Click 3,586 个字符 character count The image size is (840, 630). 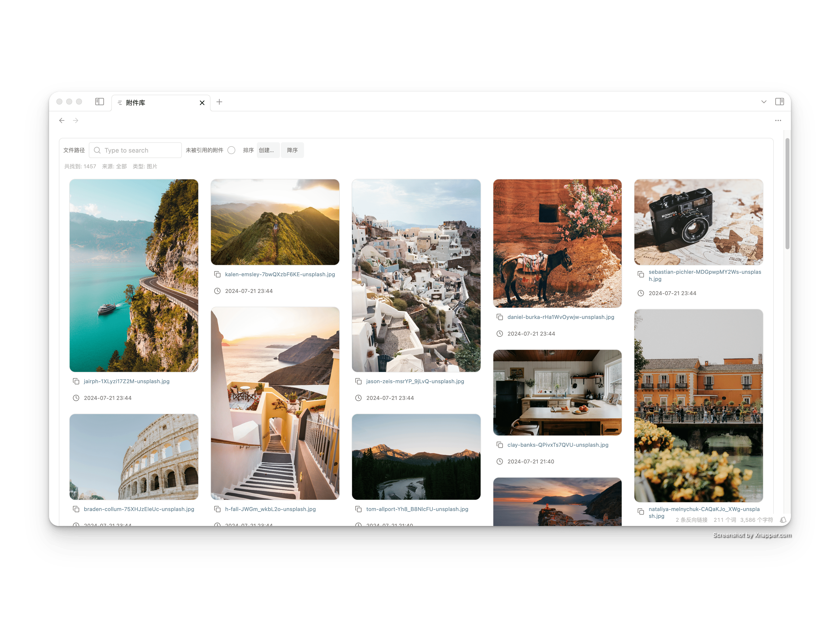pyautogui.click(x=756, y=520)
